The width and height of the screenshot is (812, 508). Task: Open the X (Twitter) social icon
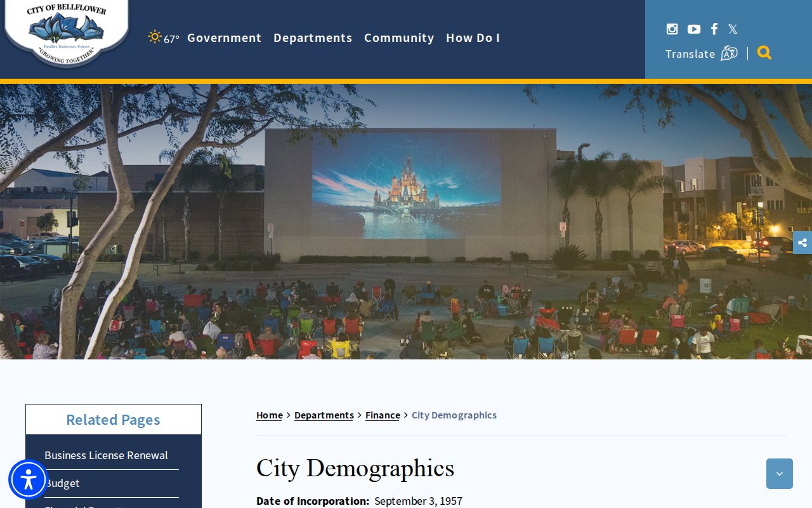[733, 29]
